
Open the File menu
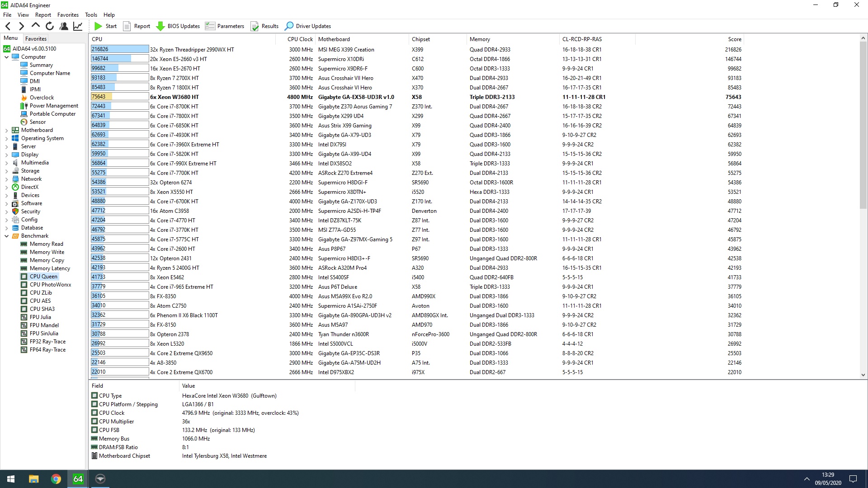point(7,15)
